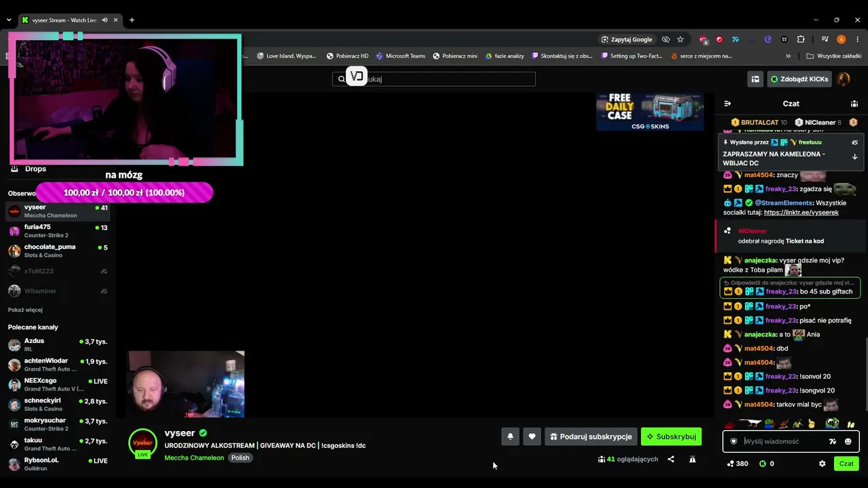Image resolution: width=868 pixels, height=488 pixels.
Task: Open a new browser tab
Action: click(132, 20)
